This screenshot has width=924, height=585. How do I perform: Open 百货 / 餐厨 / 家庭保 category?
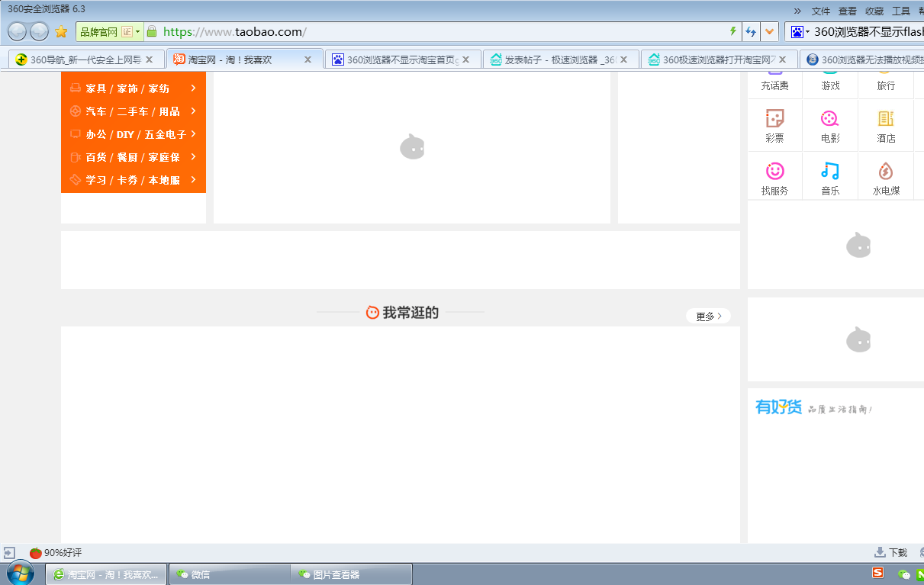133,157
